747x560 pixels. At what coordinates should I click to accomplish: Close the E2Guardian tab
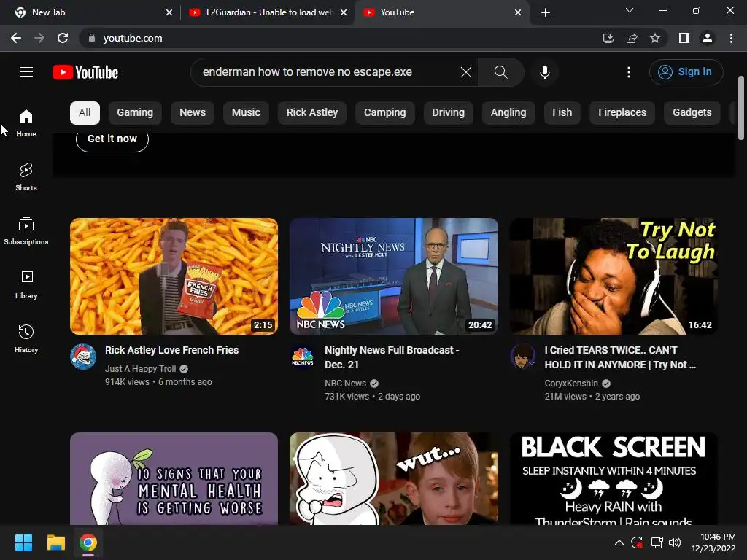[344, 12]
